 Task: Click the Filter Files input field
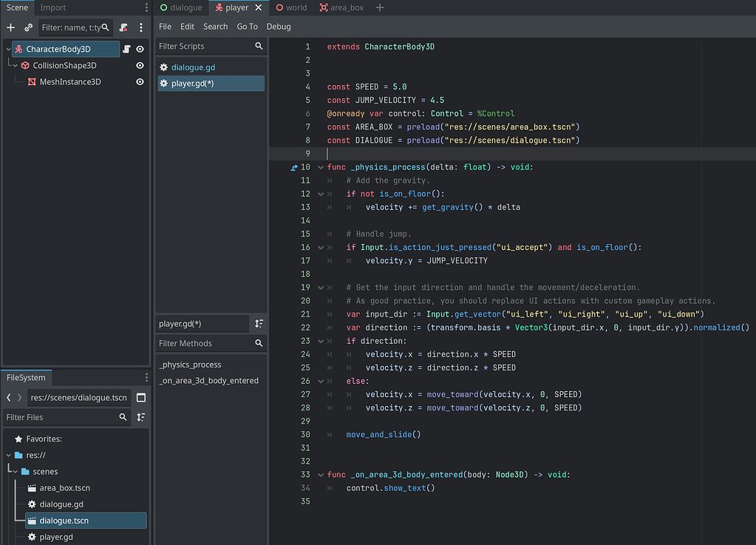click(x=61, y=417)
